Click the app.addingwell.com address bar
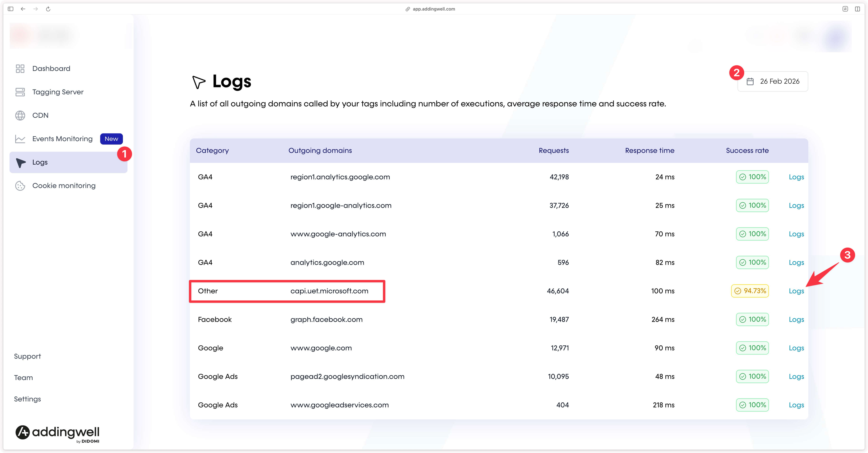This screenshot has height=453, width=868. pyautogui.click(x=433, y=9)
